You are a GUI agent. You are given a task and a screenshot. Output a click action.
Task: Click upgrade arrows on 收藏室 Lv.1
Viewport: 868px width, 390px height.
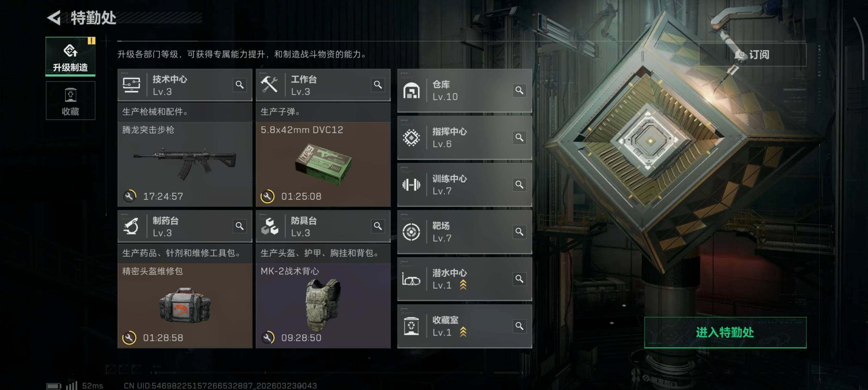463,332
